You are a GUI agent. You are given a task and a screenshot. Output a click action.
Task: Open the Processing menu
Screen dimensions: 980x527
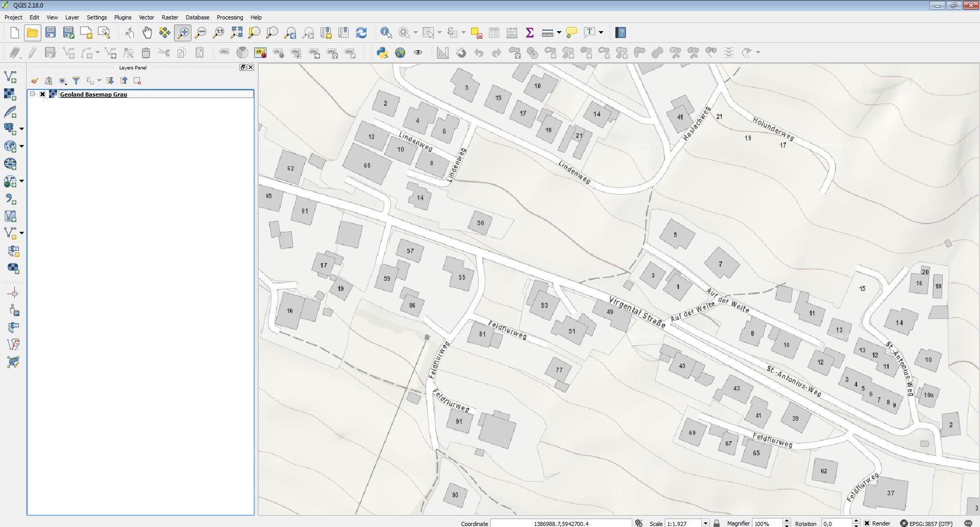230,17
